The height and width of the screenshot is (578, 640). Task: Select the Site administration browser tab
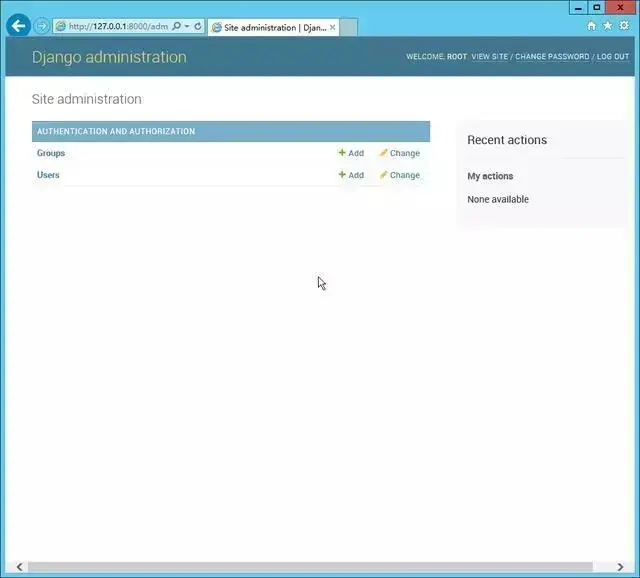click(x=273, y=27)
